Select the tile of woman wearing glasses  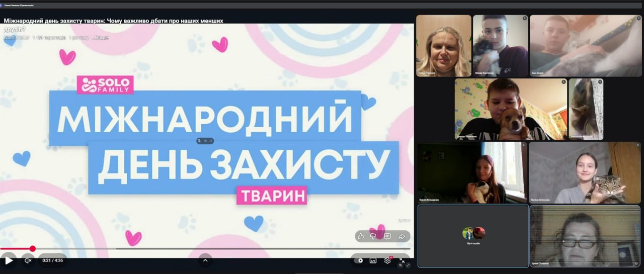click(x=585, y=236)
